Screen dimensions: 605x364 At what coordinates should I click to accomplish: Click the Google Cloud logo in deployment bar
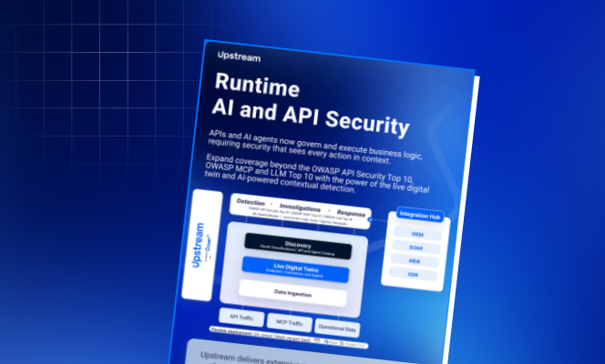click(x=354, y=344)
